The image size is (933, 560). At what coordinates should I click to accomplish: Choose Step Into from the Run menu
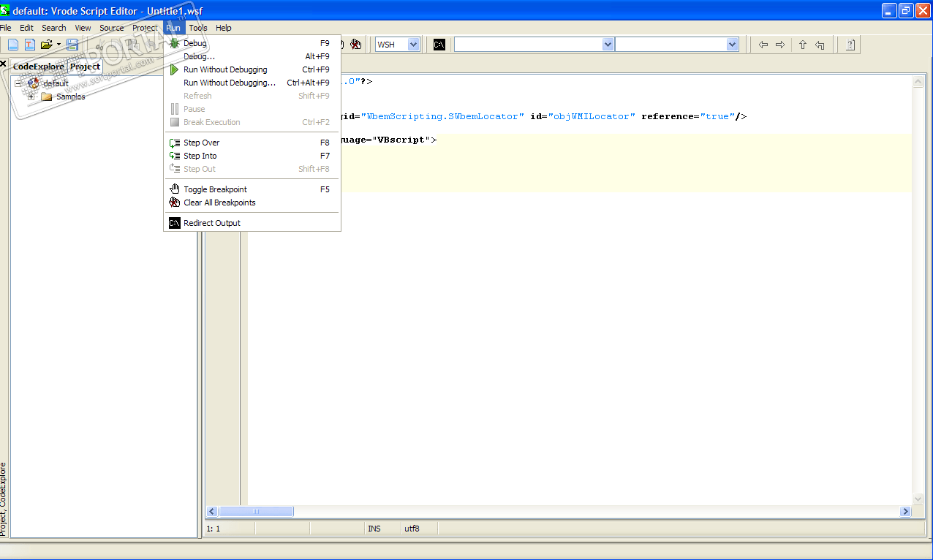[x=252, y=156]
